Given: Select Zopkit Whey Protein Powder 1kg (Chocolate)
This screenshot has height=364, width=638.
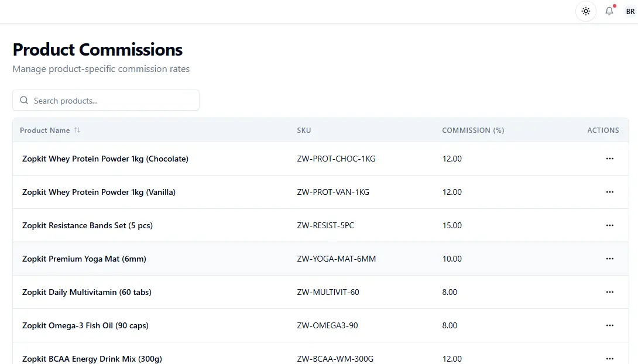Looking at the screenshot, I should point(105,159).
